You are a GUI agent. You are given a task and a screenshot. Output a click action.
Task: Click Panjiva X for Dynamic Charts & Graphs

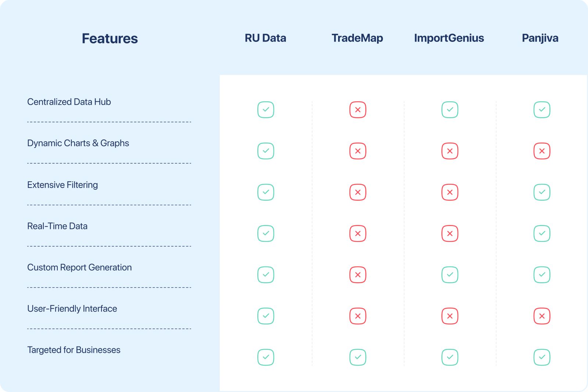(542, 151)
